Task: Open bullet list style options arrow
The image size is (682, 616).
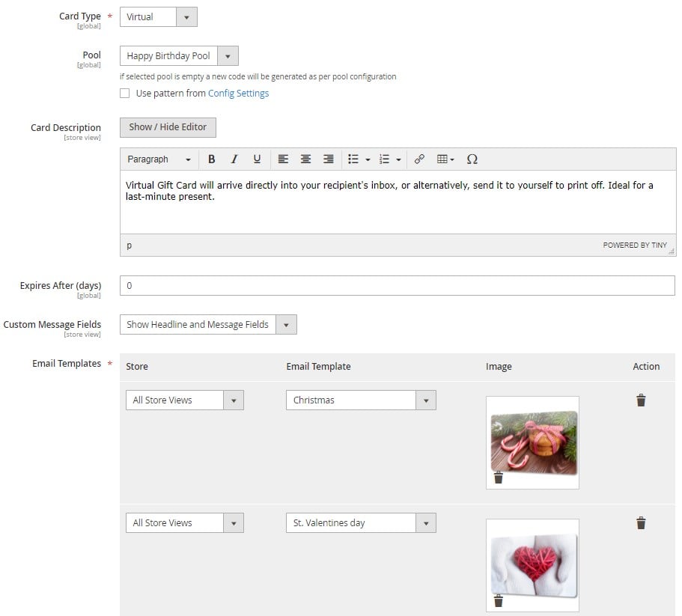Action: (368, 159)
